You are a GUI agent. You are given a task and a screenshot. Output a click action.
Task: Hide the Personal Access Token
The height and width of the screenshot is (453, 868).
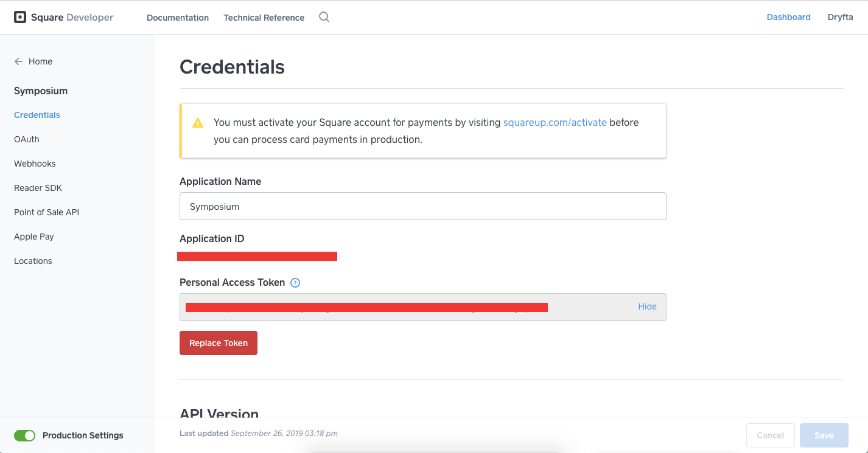(x=647, y=306)
